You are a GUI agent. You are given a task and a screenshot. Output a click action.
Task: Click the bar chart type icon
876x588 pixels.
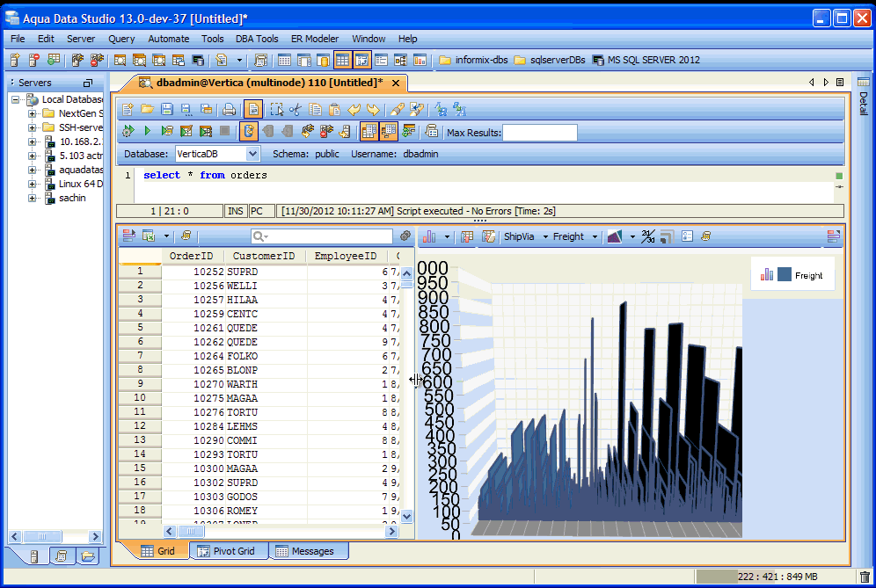(431, 236)
